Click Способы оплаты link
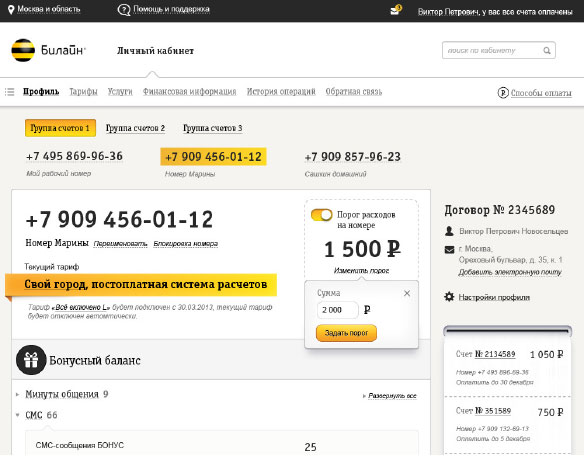 [x=541, y=93]
